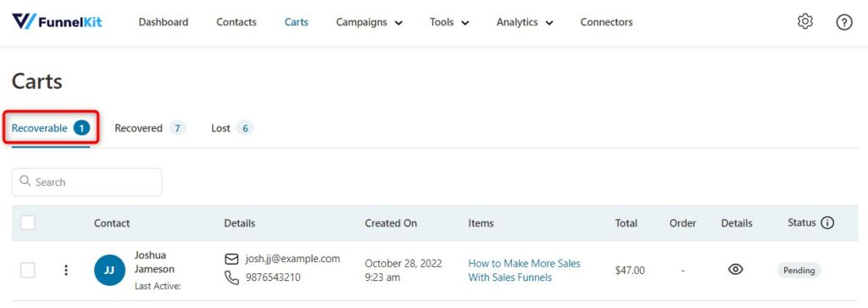Click the Joshua Jameson contact name

(154, 262)
